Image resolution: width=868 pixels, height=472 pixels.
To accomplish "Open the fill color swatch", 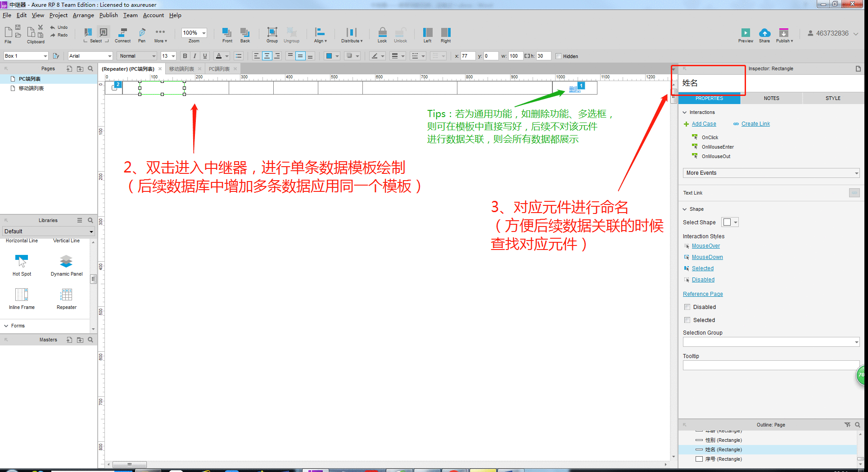I will coord(329,56).
